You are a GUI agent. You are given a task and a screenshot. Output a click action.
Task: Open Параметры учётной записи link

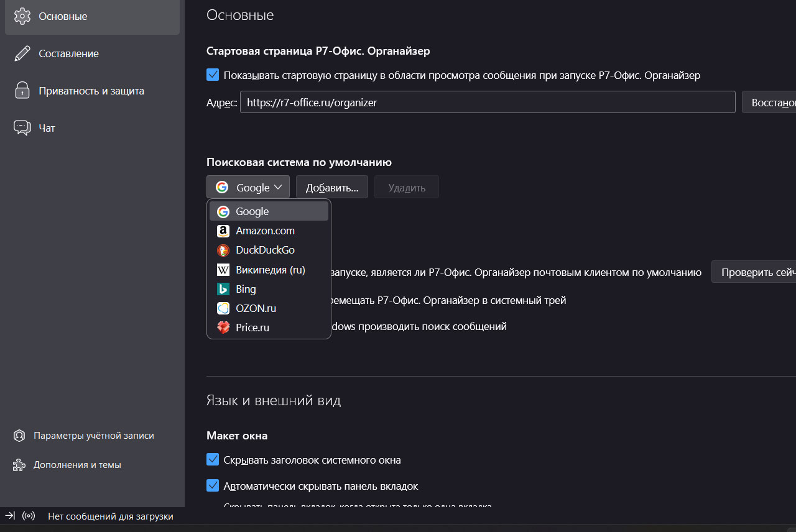94,436
